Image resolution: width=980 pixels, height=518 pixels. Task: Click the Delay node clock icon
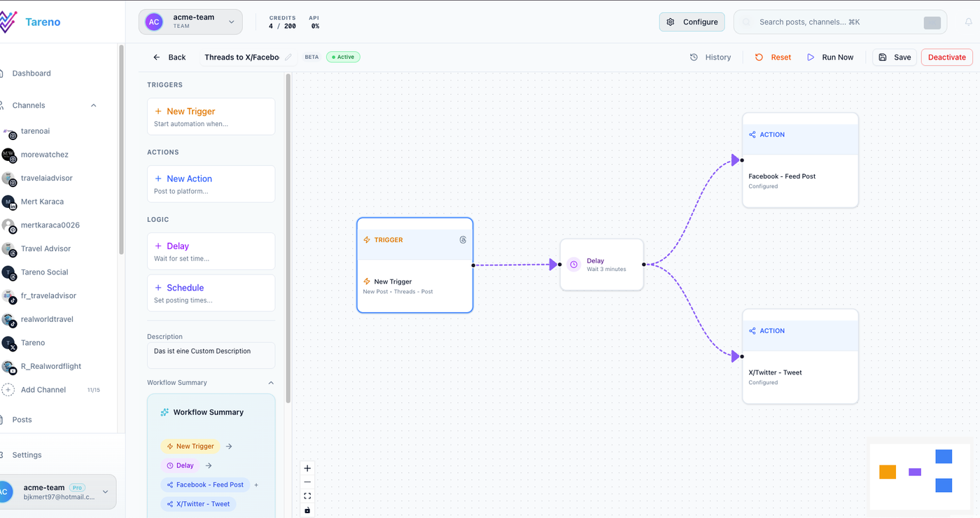click(x=574, y=265)
